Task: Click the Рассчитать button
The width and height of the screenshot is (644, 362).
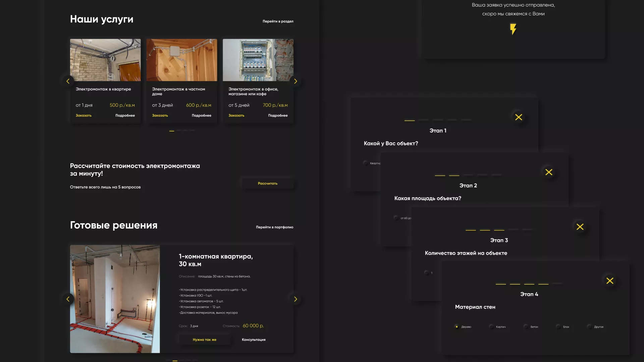Action: tap(268, 183)
